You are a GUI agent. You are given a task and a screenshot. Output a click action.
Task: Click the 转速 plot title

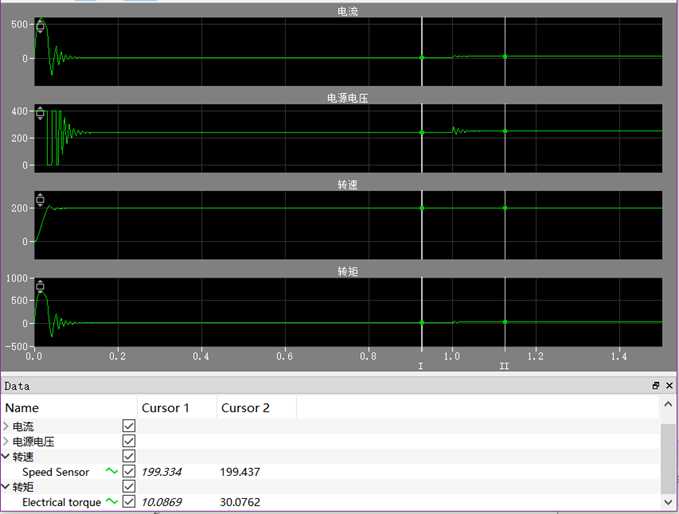pos(348,184)
